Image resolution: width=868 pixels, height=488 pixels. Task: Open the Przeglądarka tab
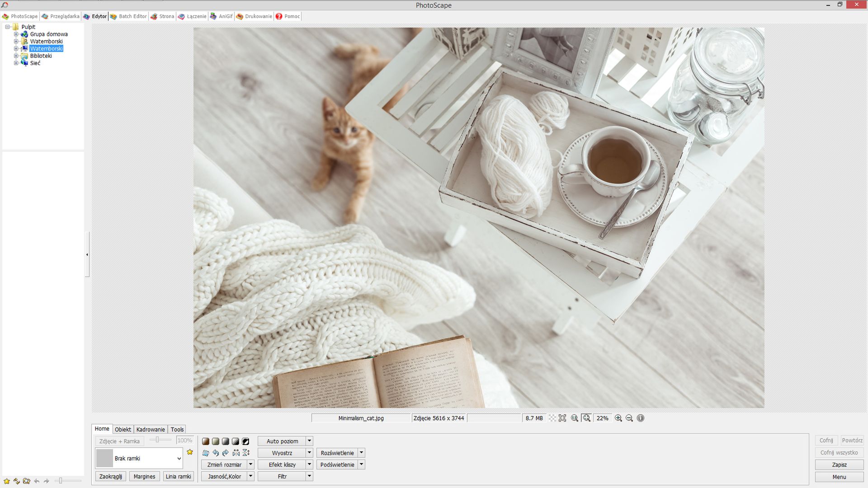tap(60, 16)
